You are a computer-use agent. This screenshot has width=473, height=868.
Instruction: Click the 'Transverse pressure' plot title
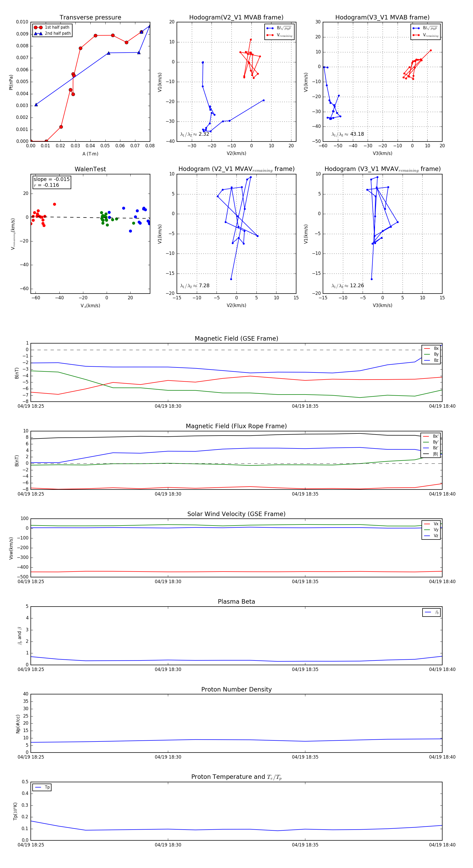coord(90,17)
